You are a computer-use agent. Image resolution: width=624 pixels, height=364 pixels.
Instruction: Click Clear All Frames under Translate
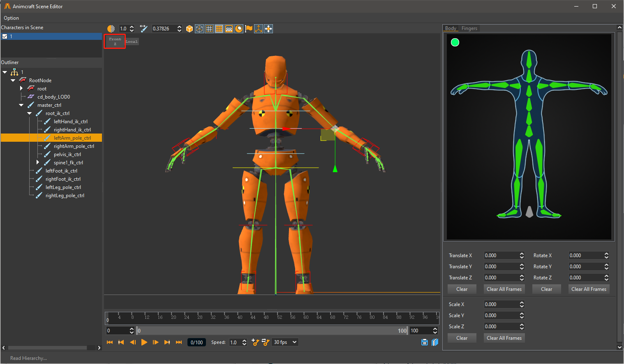[504, 289]
